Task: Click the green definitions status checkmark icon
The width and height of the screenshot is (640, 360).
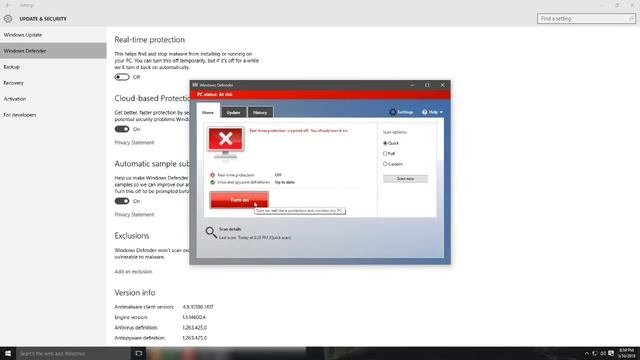Action: tap(212, 182)
